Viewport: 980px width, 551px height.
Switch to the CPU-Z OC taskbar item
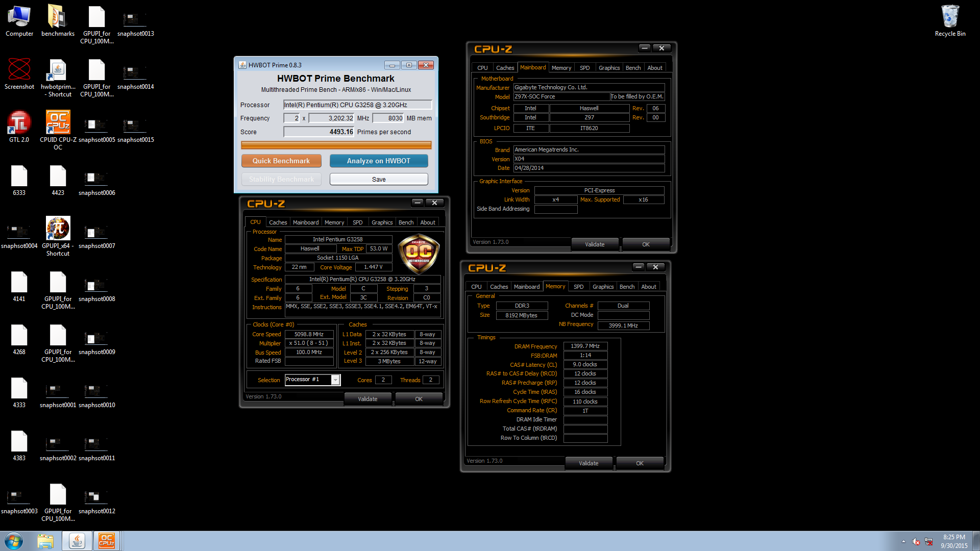click(107, 541)
